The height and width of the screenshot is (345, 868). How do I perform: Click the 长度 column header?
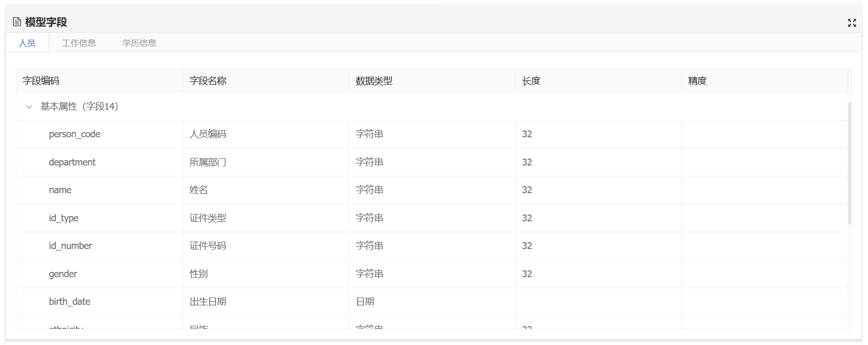pyautogui.click(x=531, y=81)
